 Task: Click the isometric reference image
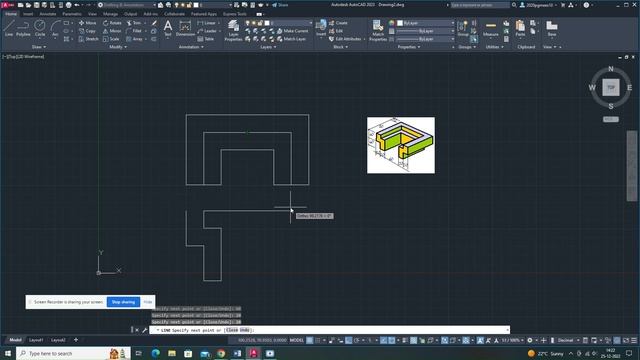pyautogui.click(x=401, y=145)
